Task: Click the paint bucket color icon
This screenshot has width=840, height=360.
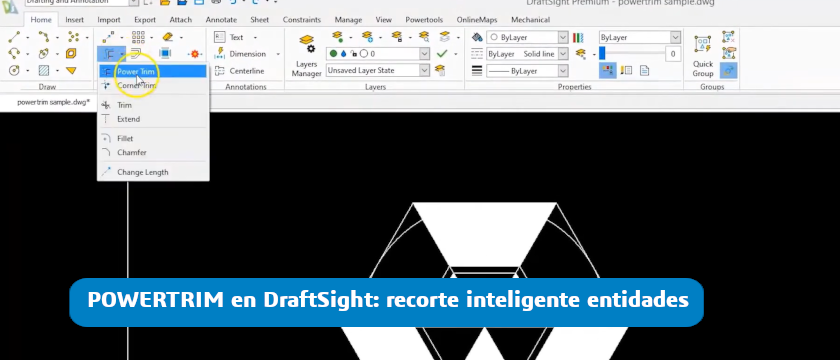Action: (x=477, y=38)
